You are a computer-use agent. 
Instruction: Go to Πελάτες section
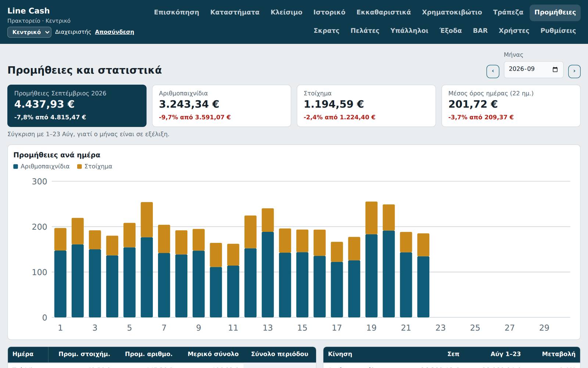365,31
